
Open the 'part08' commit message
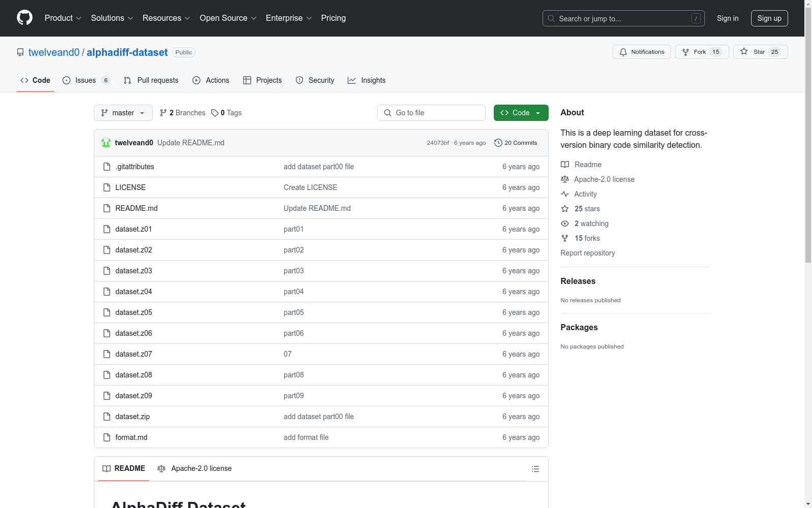[294, 375]
